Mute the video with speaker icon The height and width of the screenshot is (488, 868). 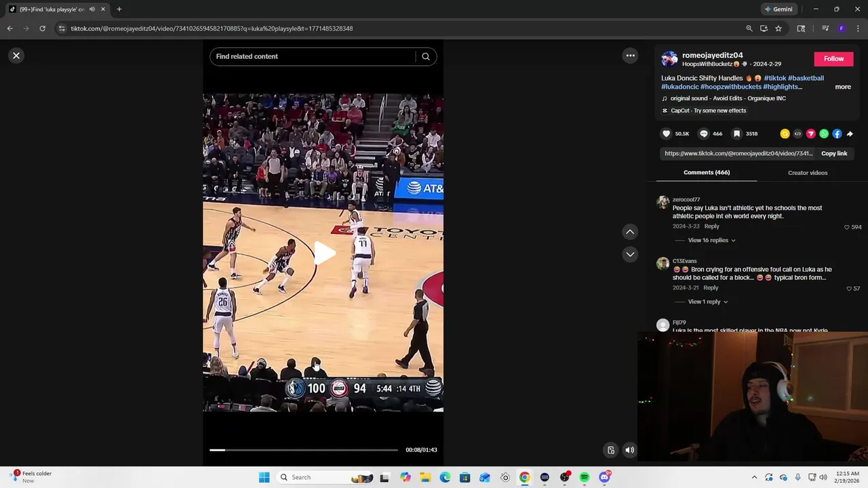[x=629, y=450]
